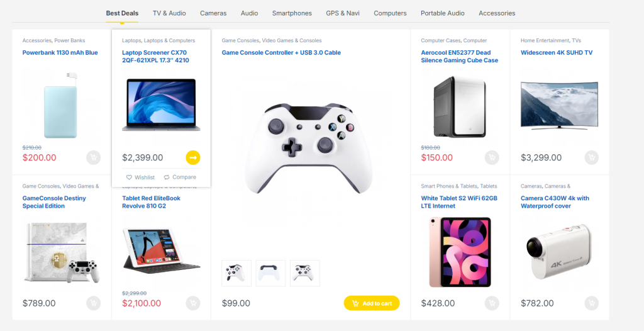
Task: Switch to the TV & Audio tab
Action: [169, 13]
